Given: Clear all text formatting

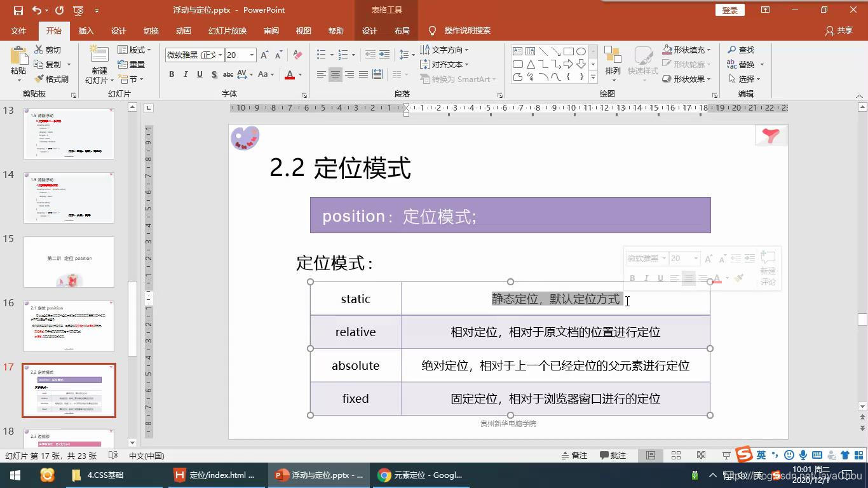Looking at the screenshot, I should point(297,55).
